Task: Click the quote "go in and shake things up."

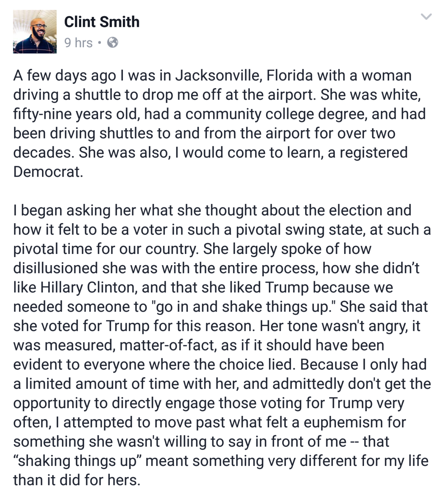Action: [245, 307]
